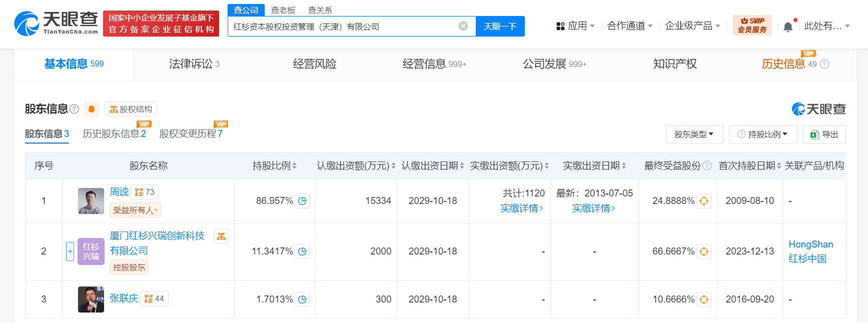This screenshot has height=323, width=868.
Task: Open the 应用 dropdown menu
Action: tap(575, 25)
